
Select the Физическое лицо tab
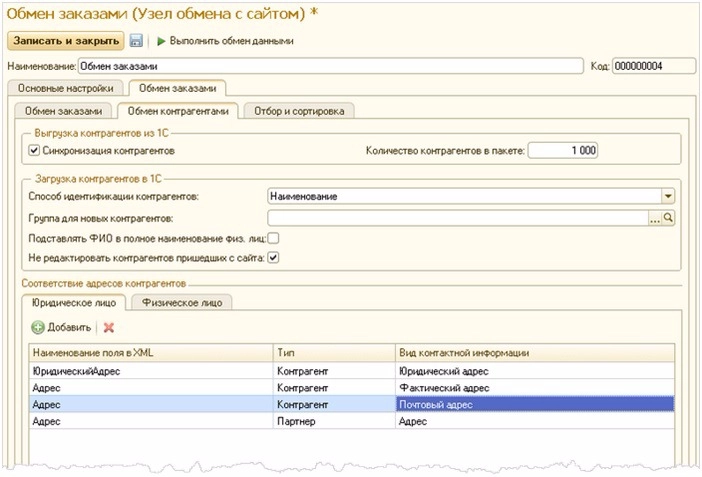tap(183, 302)
